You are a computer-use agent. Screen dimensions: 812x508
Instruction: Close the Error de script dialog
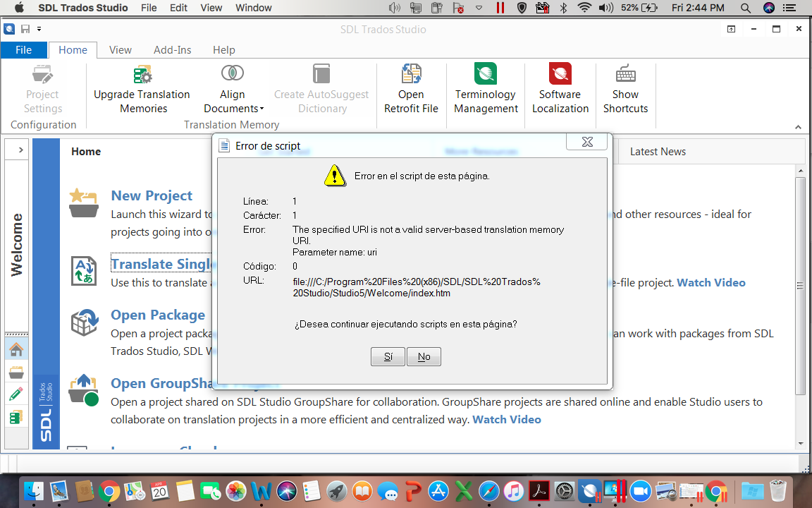point(586,142)
